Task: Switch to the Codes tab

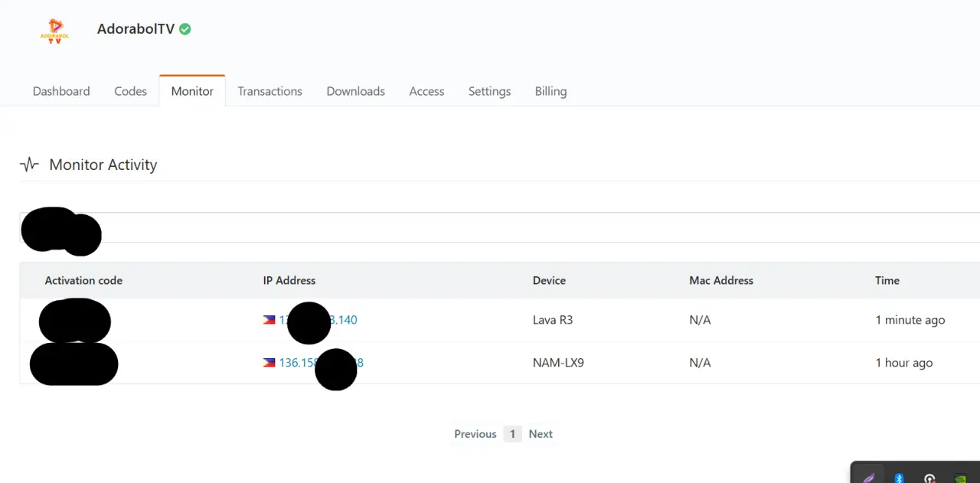Action: tap(130, 91)
